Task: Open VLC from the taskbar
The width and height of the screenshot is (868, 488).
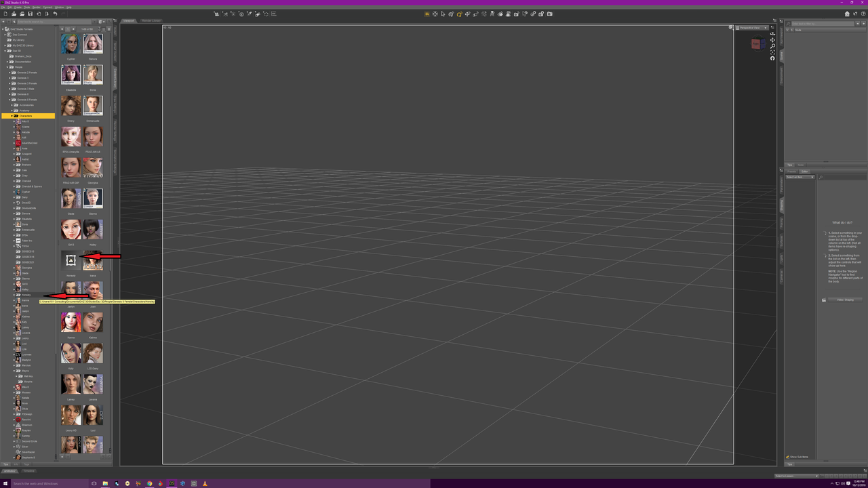Action: coord(205,483)
